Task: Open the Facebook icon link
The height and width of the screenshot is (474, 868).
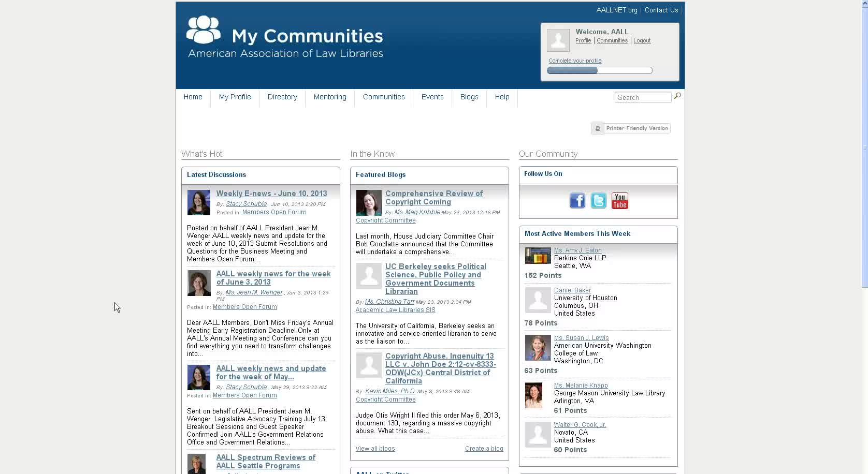Action: coord(577,201)
